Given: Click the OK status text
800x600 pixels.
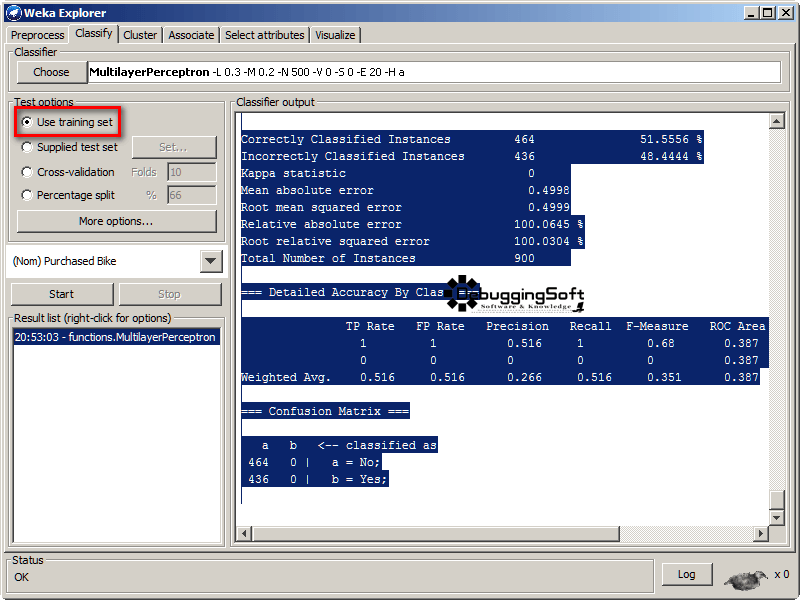Looking at the screenshot, I should point(21,577).
